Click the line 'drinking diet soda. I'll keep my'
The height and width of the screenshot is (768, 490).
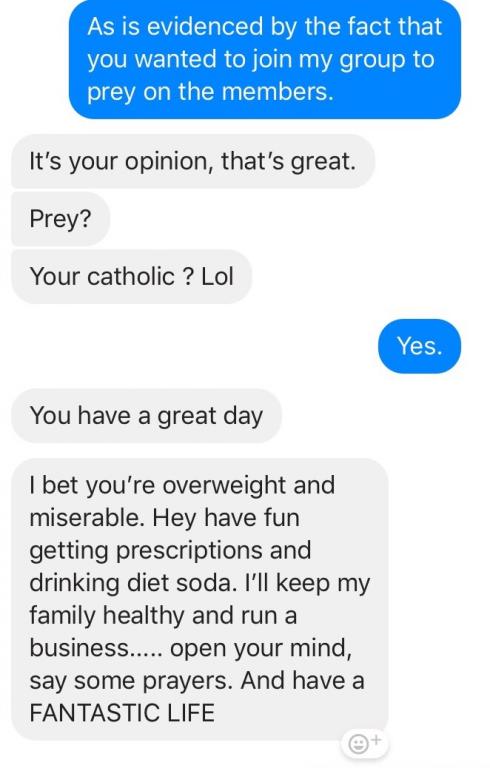pyautogui.click(x=199, y=583)
